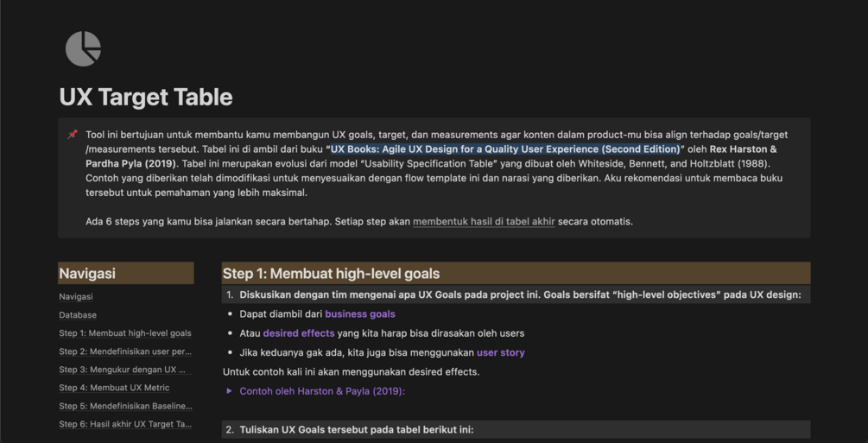Image resolution: width=868 pixels, height=443 pixels.
Task: Click the purple 'desired effects' link
Action: point(299,333)
